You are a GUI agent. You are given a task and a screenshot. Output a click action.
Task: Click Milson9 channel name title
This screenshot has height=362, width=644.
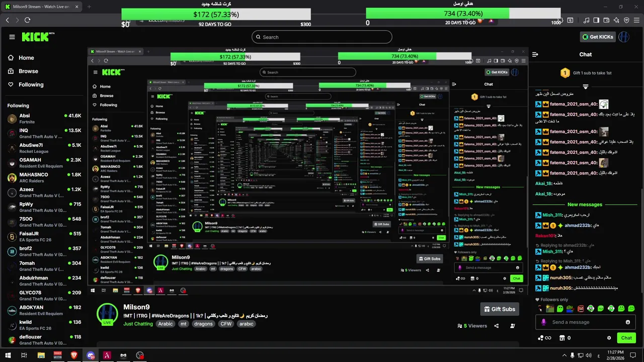coord(136,307)
